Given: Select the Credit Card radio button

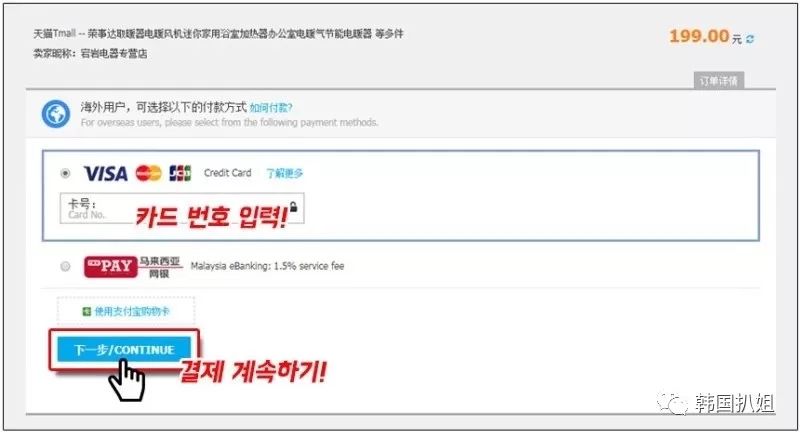Looking at the screenshot, I should (65, 174).
